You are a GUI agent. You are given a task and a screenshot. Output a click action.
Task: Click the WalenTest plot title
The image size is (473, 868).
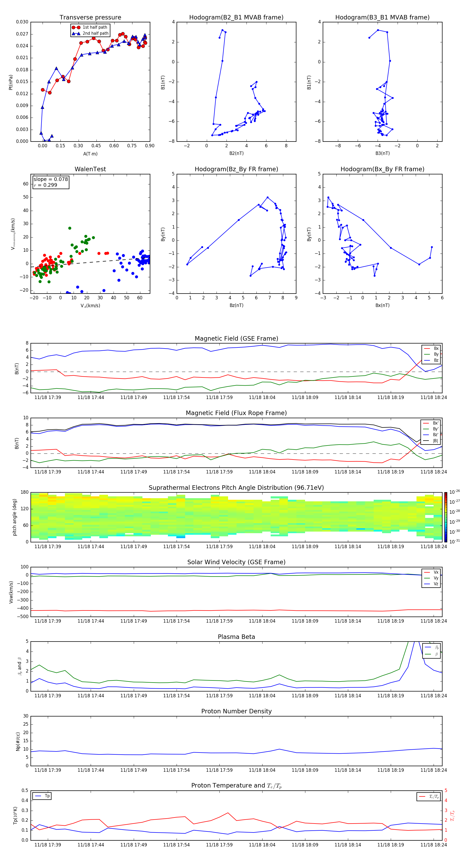point(90,169)
